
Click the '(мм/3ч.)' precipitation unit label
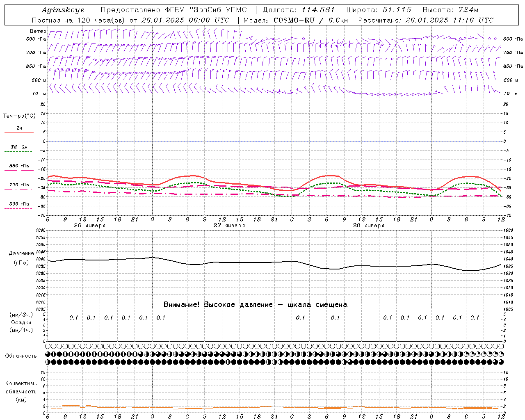point(21,315)
